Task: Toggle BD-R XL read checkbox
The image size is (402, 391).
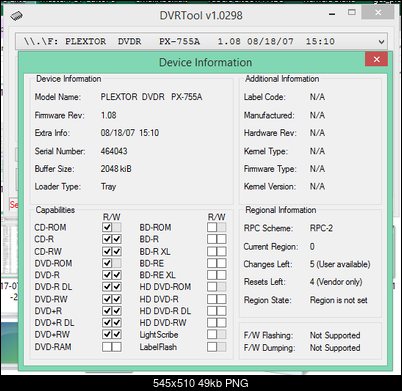Action: click(x=212, y=251)
